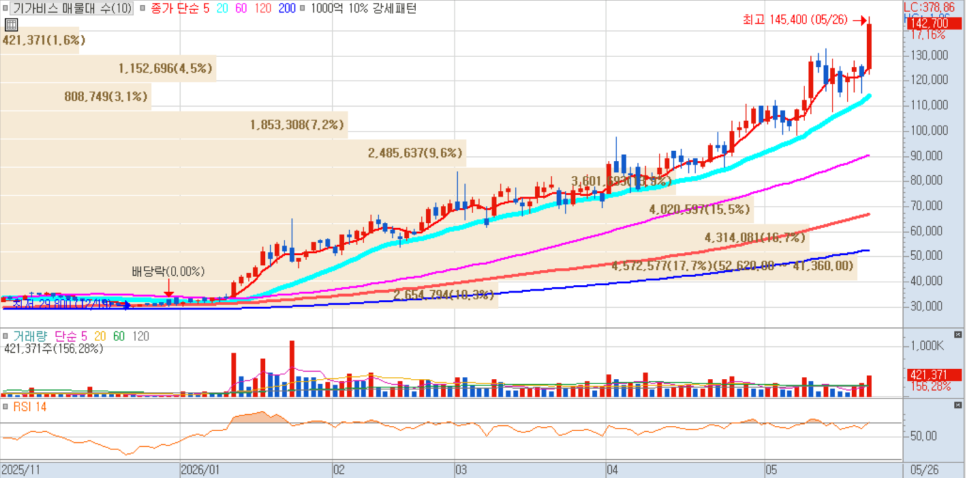Click the 4,314,081(16.7%) volume profile bar
The image size is (966, 478).
click(404, 237)
